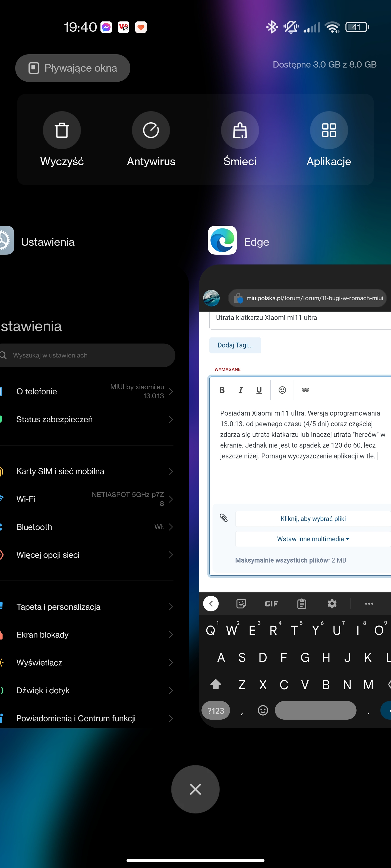The height and width of the screenshot is (868, 391).
Task: Open the Antywirus scan shortcut
Action: pyautogui.click(x=151, y=130)
